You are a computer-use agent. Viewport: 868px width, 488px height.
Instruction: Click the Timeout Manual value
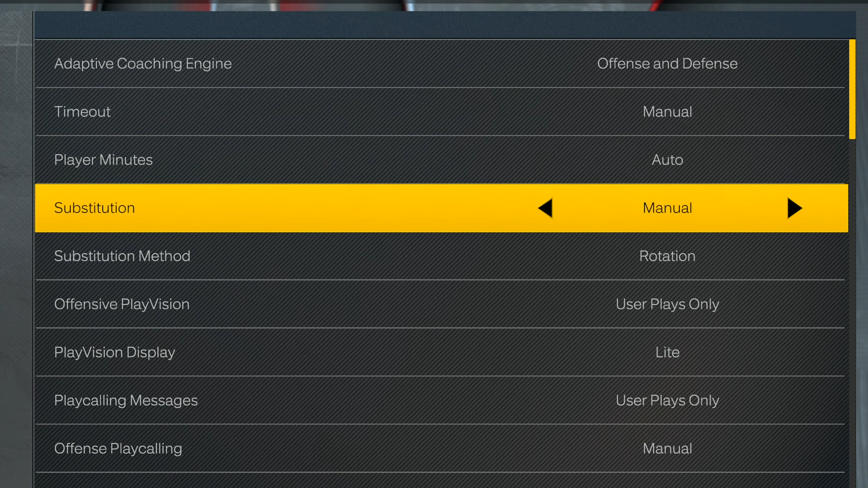[x=667, y=112]
